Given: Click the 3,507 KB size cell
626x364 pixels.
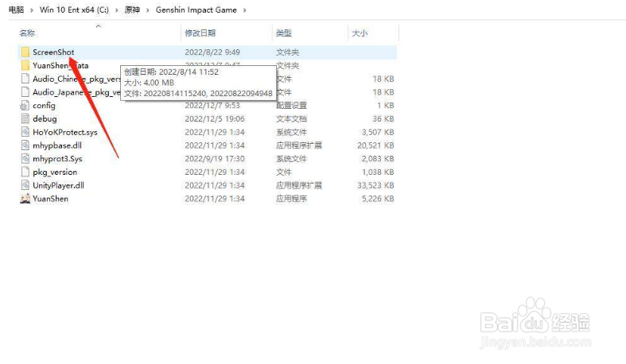Looking at the screenshot, I should pyautogui.click(x=378, y=132).
